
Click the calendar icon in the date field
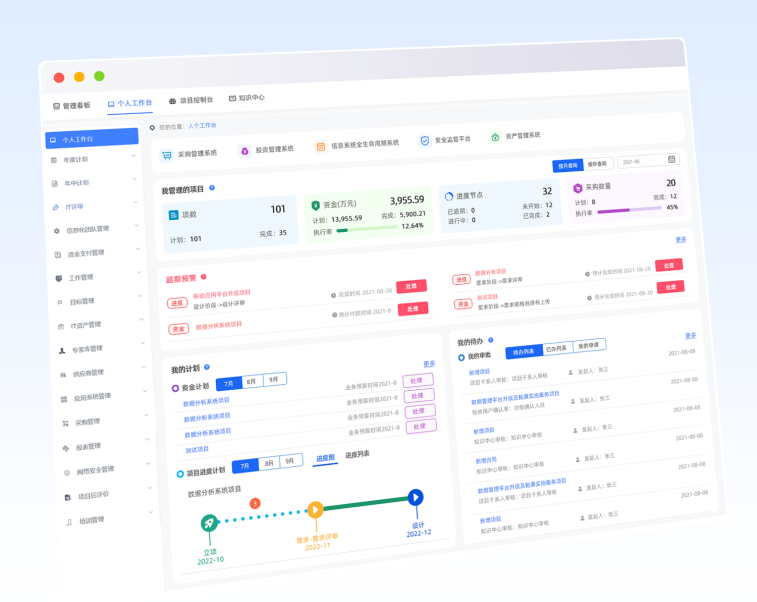pos(671,159)
